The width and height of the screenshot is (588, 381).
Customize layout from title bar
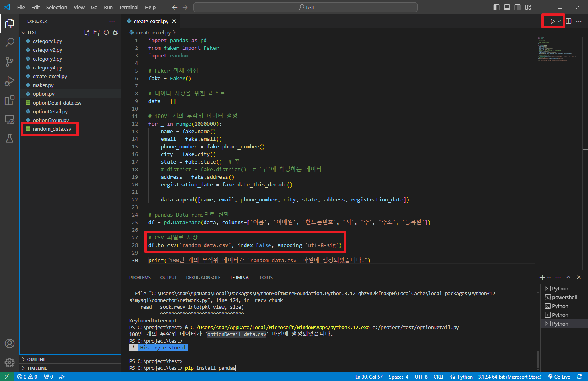pos(528,7)
